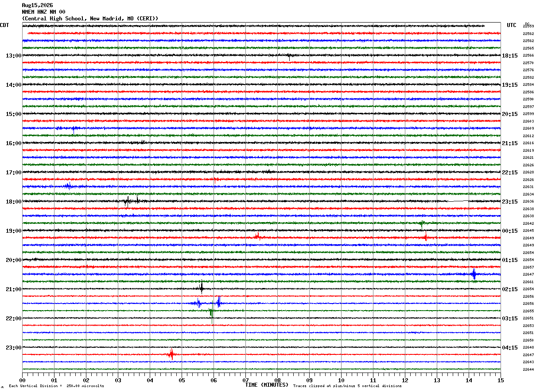Click the Aug15,2026 date header
Screen dimensions: 536x392
click(37, 5)
